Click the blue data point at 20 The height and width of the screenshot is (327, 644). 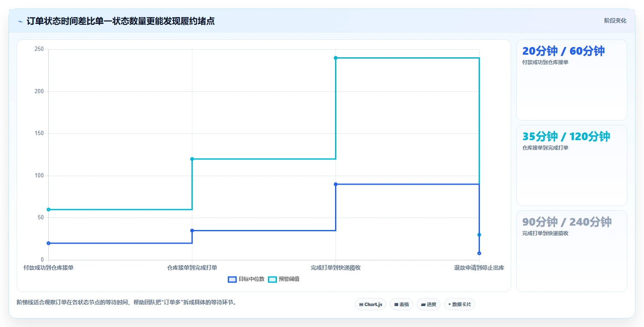(48, 243)
